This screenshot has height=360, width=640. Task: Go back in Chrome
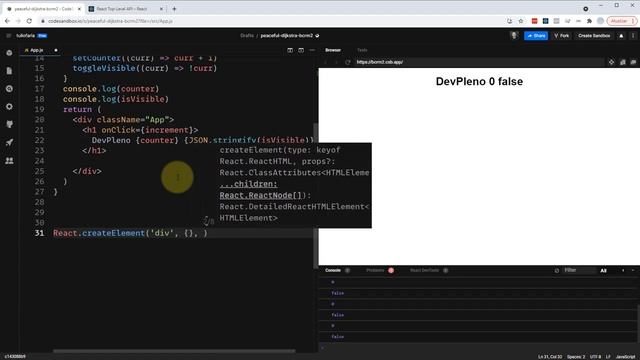[x=7, y=21]
